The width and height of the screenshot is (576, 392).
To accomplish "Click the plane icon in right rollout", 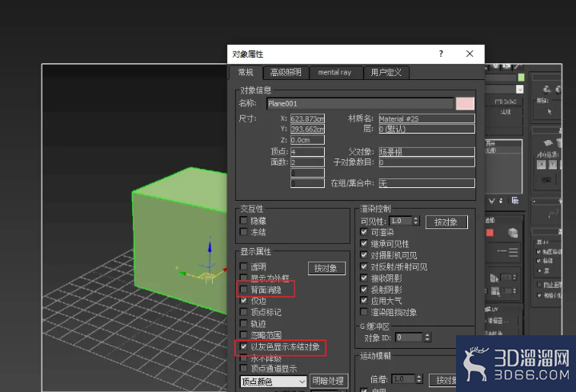I will pyautogui.click(x=548, y=143).
